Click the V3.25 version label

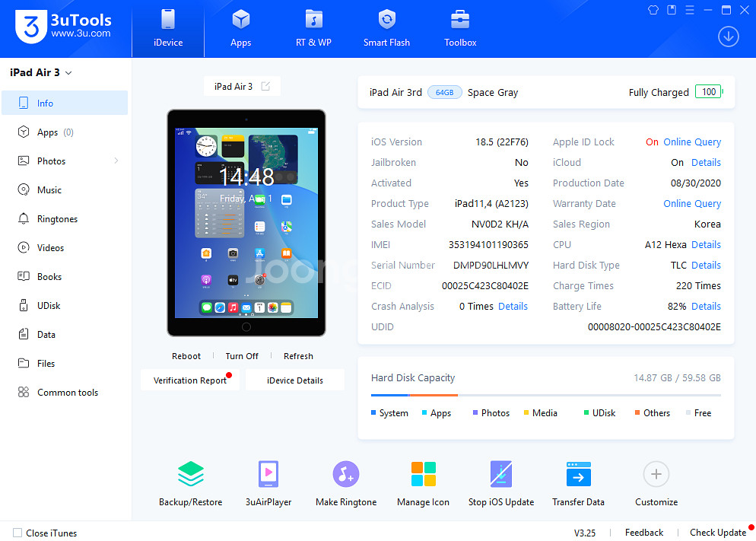tap(584, 533)
